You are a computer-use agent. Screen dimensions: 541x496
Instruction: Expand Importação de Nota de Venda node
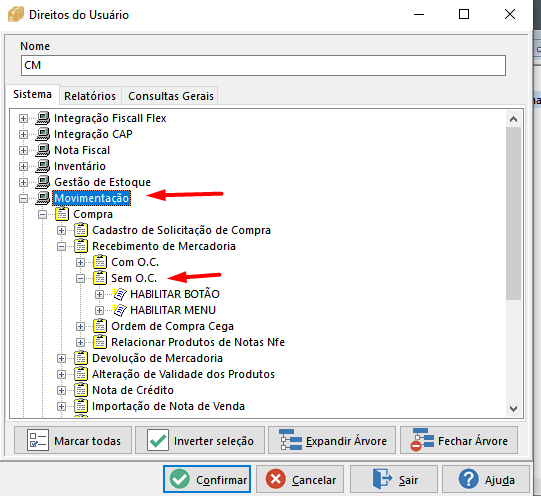(x=61, y=406)
